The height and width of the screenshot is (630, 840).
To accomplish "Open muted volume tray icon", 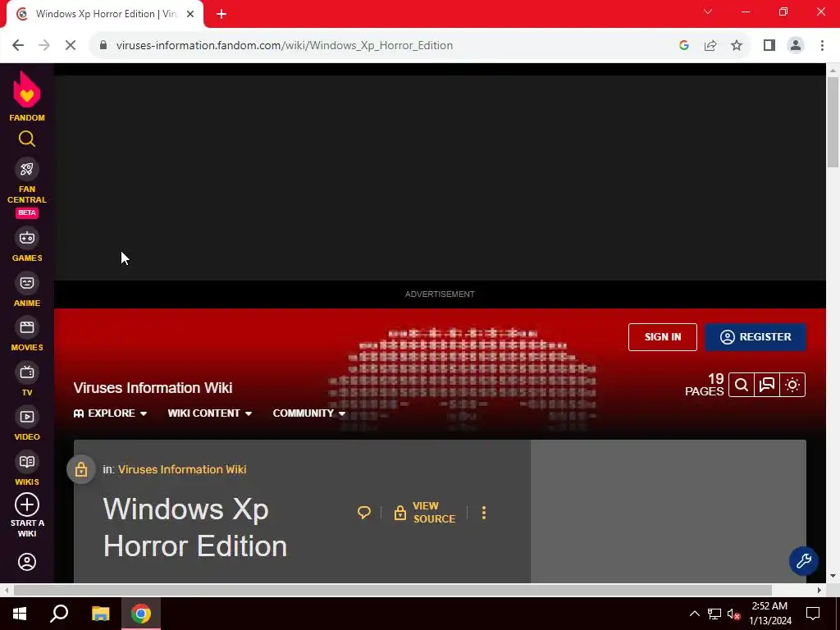I will [733, 614].
